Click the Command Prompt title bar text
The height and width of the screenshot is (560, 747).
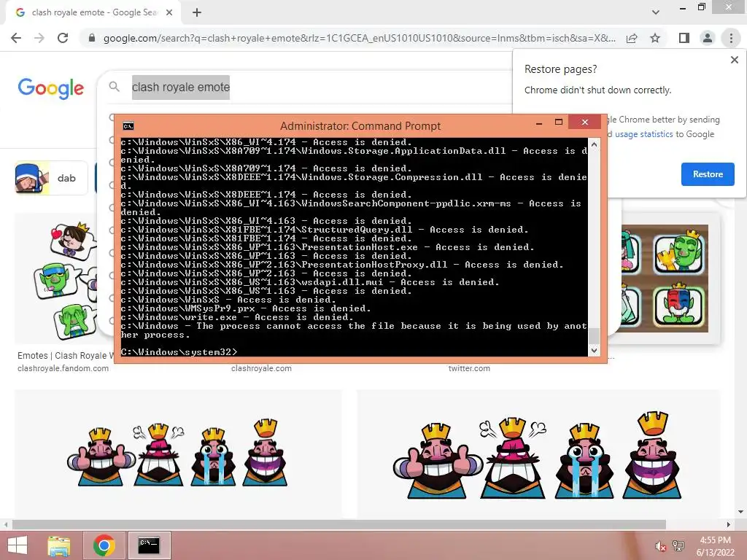pyautogui.click(x=360, y=125)
